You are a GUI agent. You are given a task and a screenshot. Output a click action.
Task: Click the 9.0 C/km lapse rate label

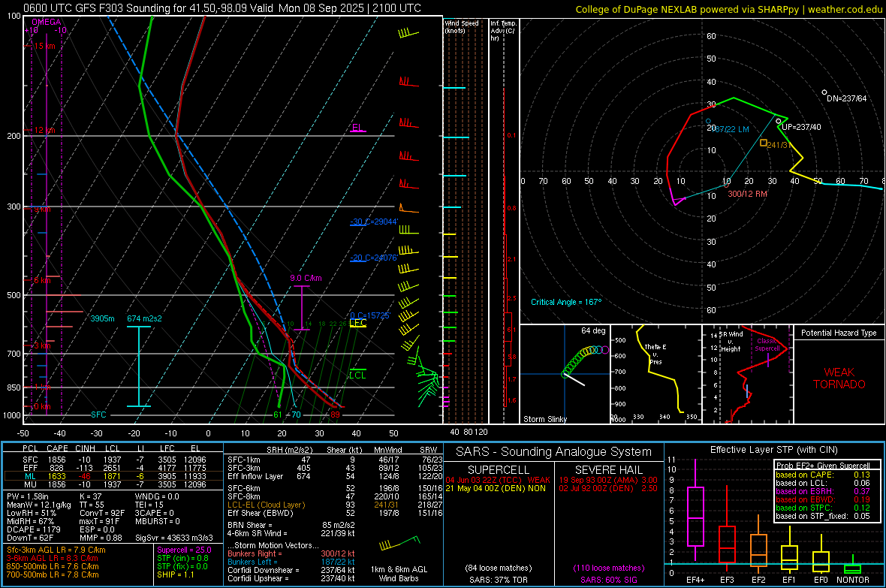[306, 278]
